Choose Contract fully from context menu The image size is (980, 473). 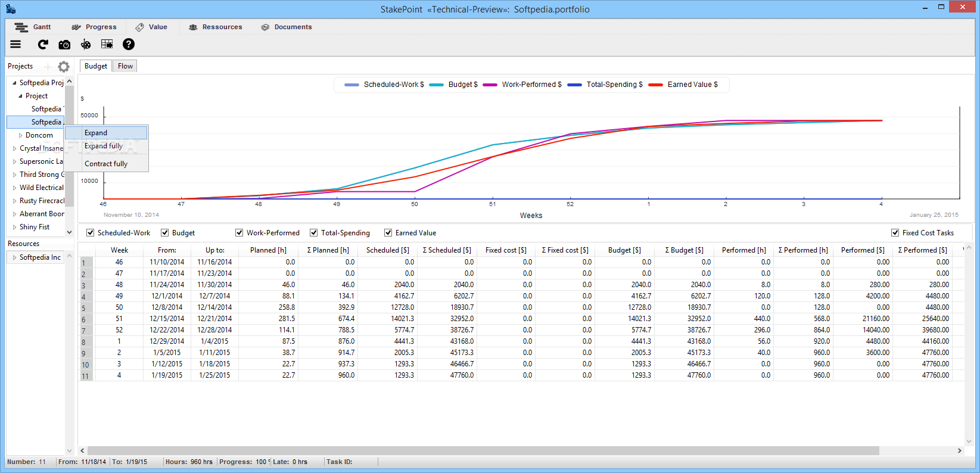(x=106, y=164)
